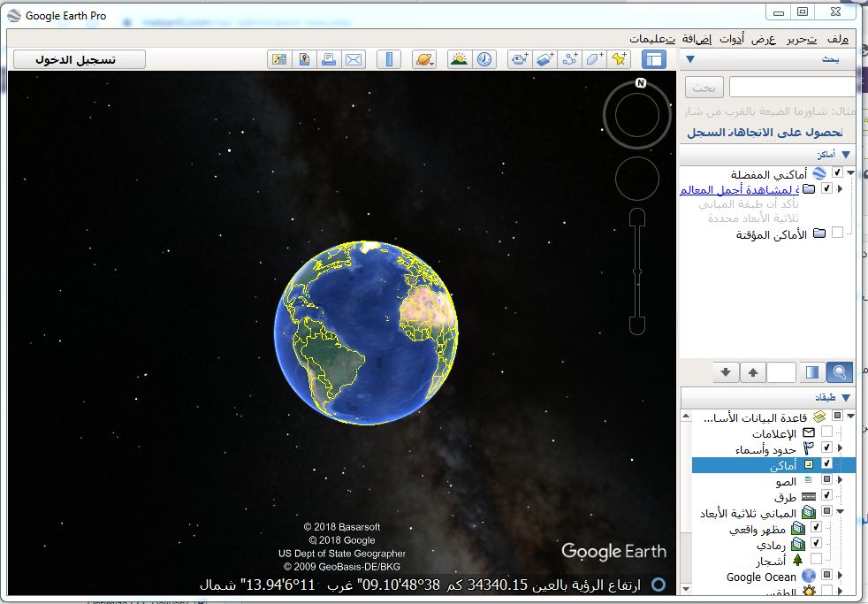Uncheck the طرق roads layer checkbox
Screen dimensions: 868x604
[x=826, y=495]
